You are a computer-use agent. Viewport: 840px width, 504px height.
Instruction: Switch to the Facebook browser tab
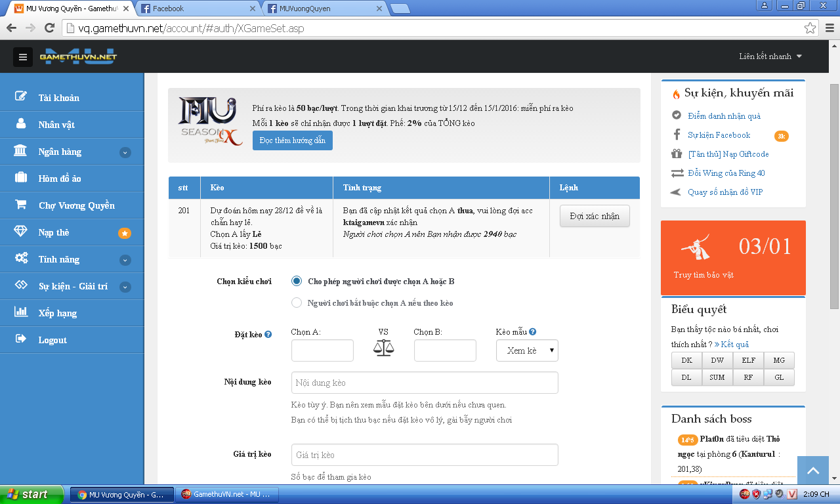click(197, 9)
